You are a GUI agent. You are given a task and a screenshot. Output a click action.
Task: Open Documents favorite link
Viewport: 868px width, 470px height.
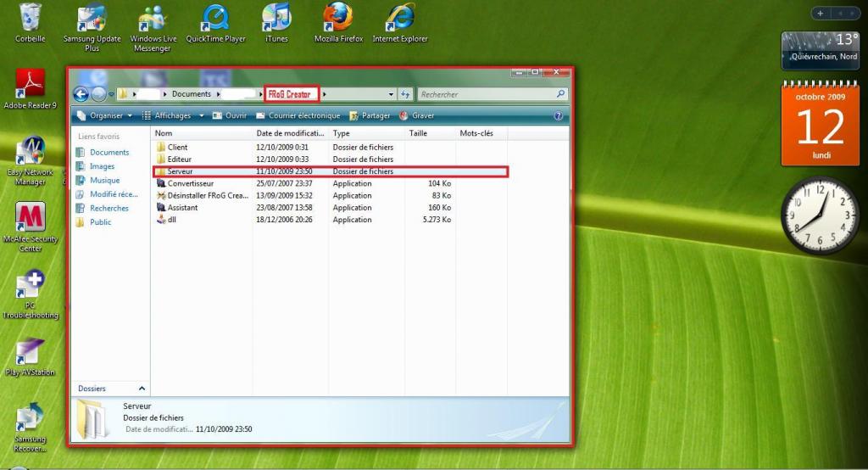(109, 153)
